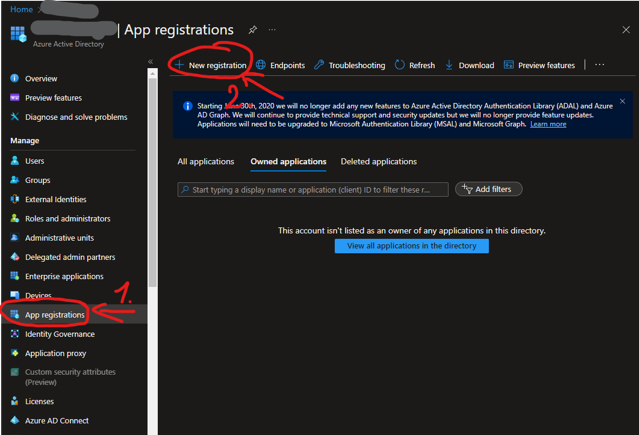The width and height of the screenshot is (639, 435).
Task: Click the Roles and administrators icon
Action: (15, 218)
